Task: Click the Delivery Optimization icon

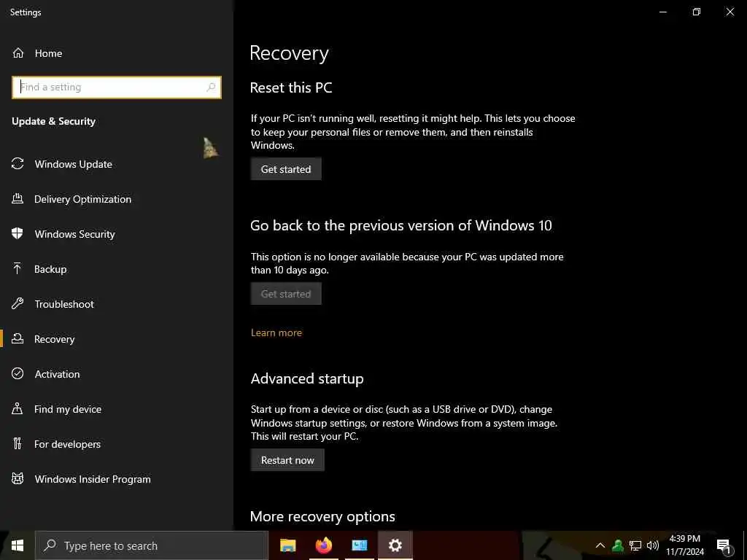Action: click(18, 199)
